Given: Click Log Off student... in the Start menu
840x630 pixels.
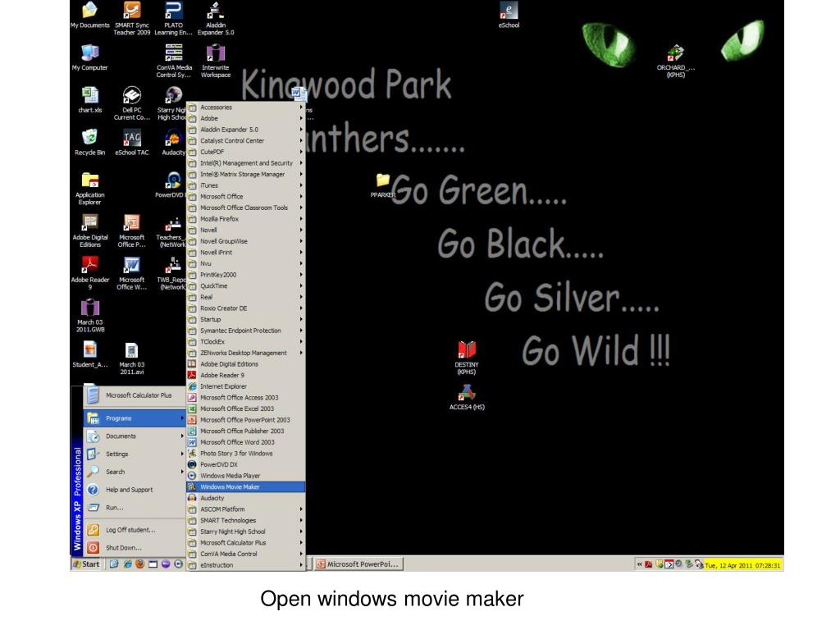Looking at the screenshot, I should tap(135, 530).
